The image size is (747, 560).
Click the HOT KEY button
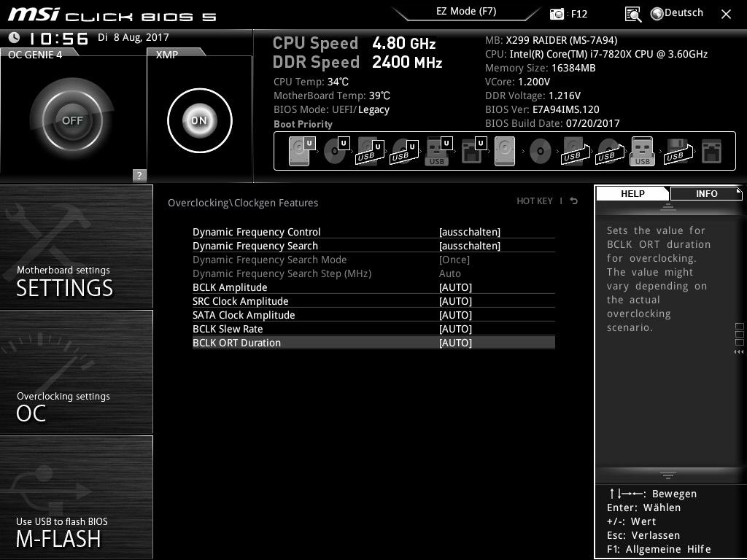click(535, 201)
